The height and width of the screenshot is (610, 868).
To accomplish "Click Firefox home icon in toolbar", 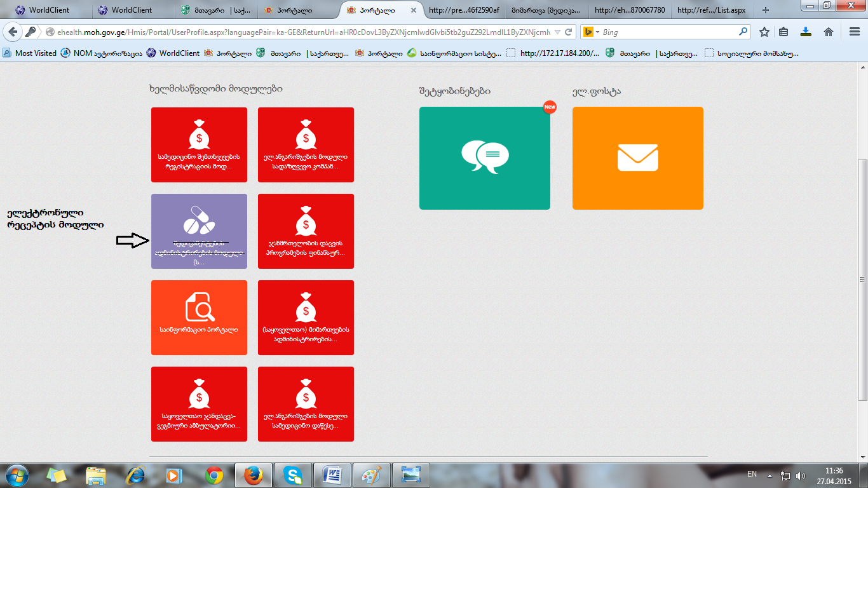I will 828,32.
